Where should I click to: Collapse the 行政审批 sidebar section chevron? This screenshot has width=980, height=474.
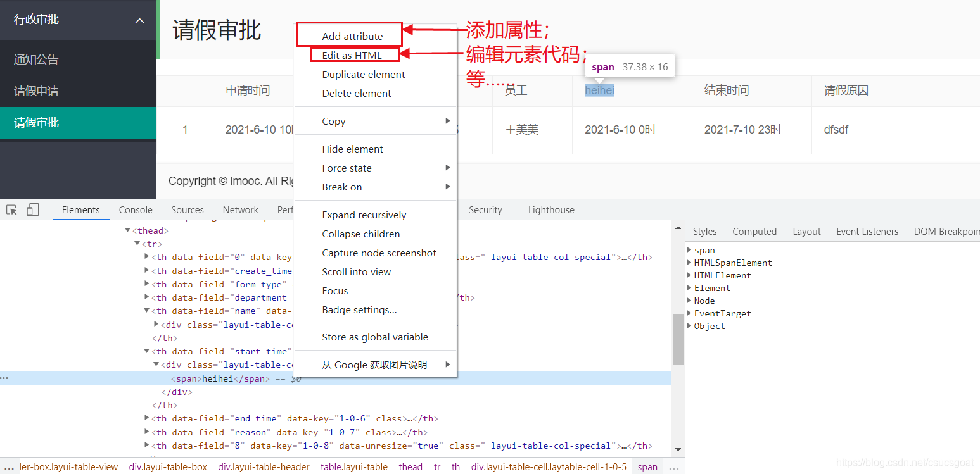(x=140, y=20)
